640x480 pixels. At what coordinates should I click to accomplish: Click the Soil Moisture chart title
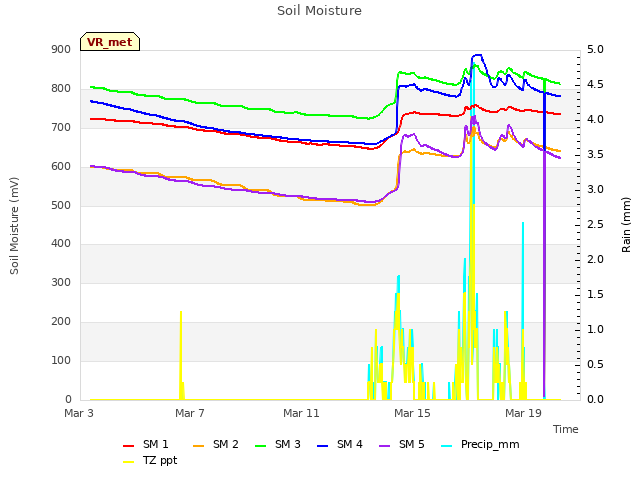coord(319,11)
